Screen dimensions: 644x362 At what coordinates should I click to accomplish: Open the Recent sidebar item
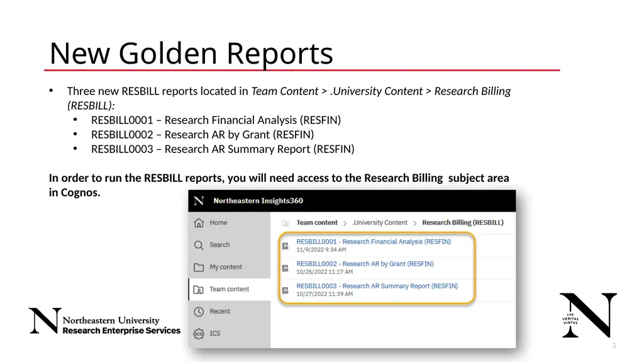pos(229,312)
